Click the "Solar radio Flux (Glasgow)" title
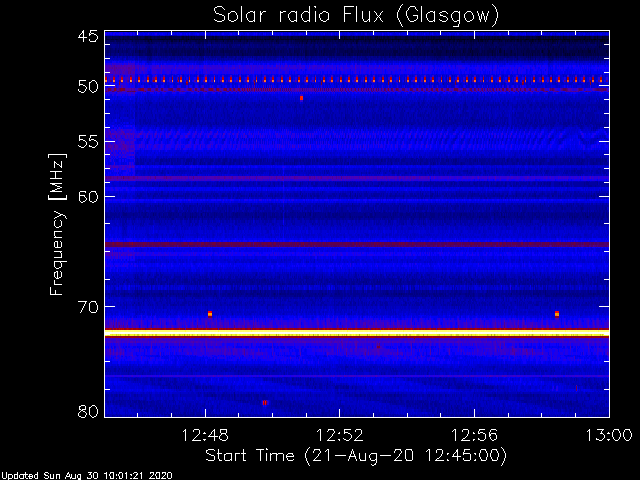This screenshot has height=480, width=640. [356, 16]
